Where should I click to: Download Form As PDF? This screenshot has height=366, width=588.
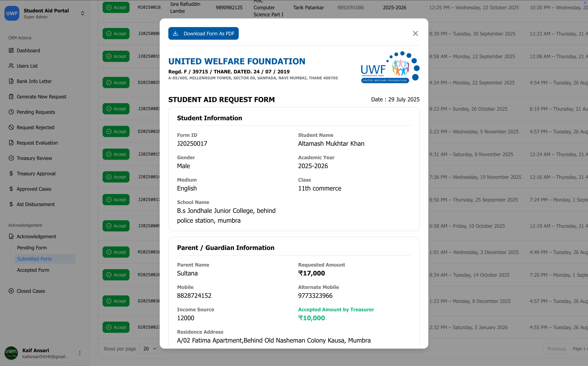pyautogui.click(x=203, y=33)
